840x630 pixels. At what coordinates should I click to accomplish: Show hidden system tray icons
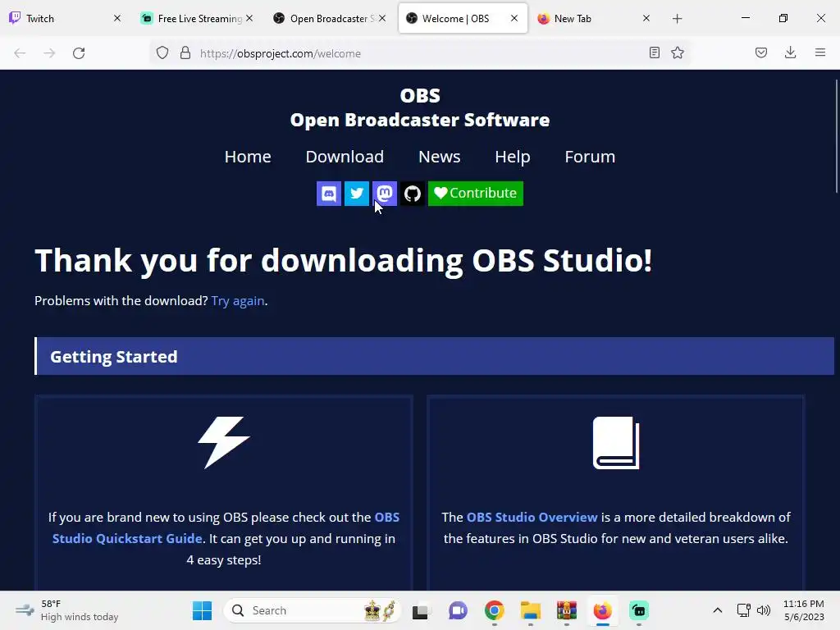click(718, 610)
